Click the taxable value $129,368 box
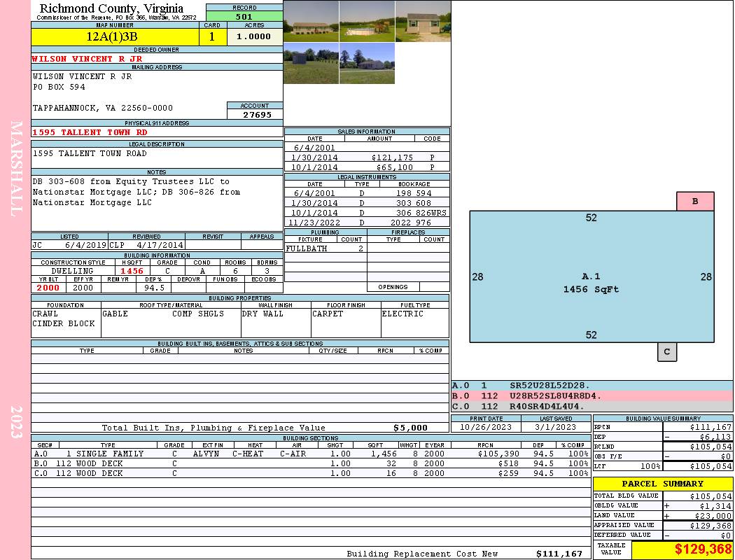 pyautogui.click(x=682, y=550)
